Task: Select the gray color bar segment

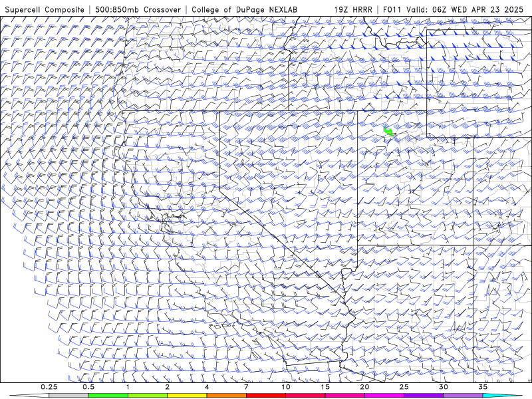Action: click(x=69, y=396)
